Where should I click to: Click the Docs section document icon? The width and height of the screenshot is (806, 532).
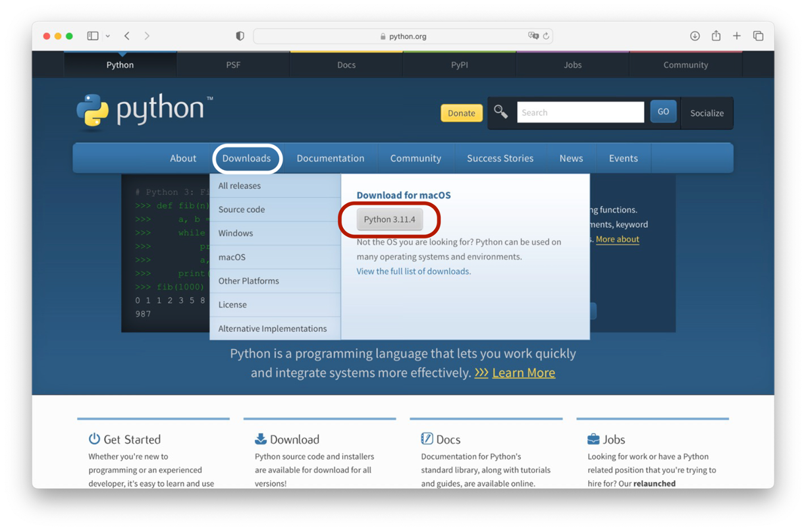point(427,439)
